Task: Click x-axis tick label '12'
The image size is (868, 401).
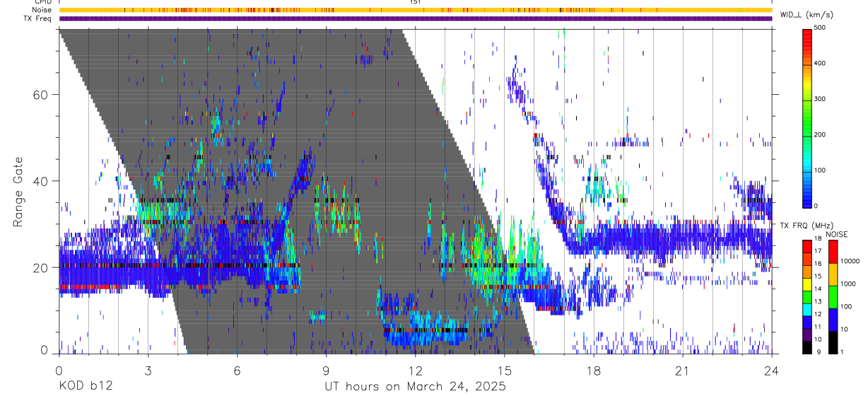Action: point(415,370)
